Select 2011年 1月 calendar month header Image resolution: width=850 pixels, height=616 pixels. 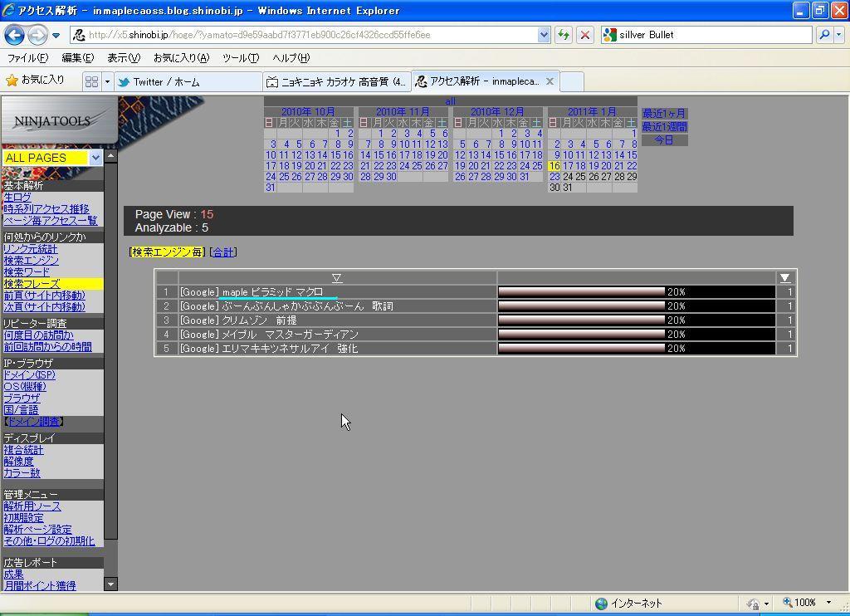click(591, 111)
